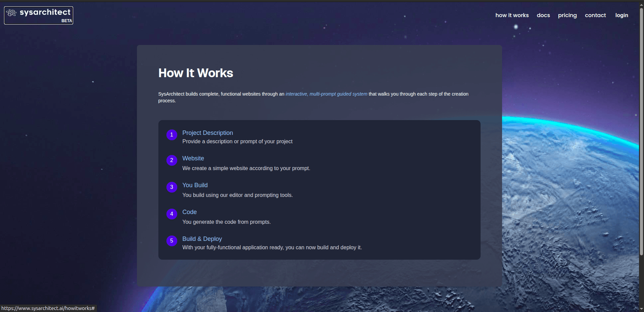This screenshot has height=312, width=644.
Task: Open the pricing page
Action: pyautogui.click(x=567, y=15)
